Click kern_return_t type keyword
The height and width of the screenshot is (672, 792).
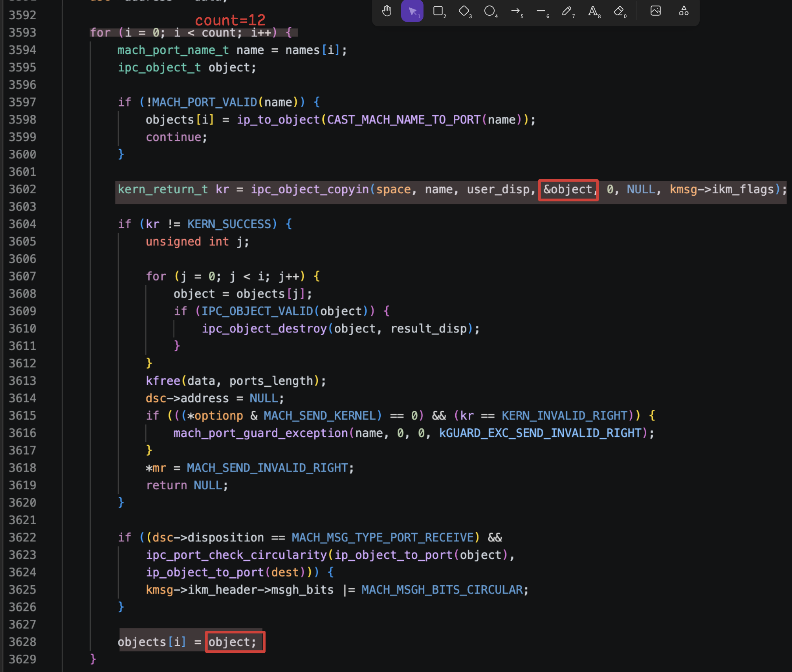click(163, 189)
